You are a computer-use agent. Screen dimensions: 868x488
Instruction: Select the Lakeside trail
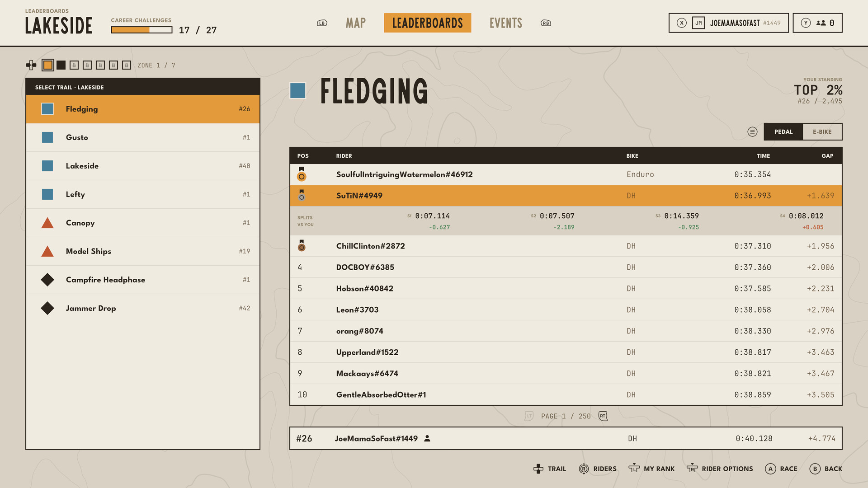[x=143, y=166]
